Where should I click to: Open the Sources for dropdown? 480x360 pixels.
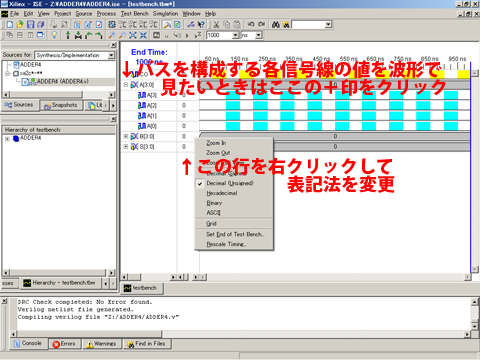click(111, 55)
